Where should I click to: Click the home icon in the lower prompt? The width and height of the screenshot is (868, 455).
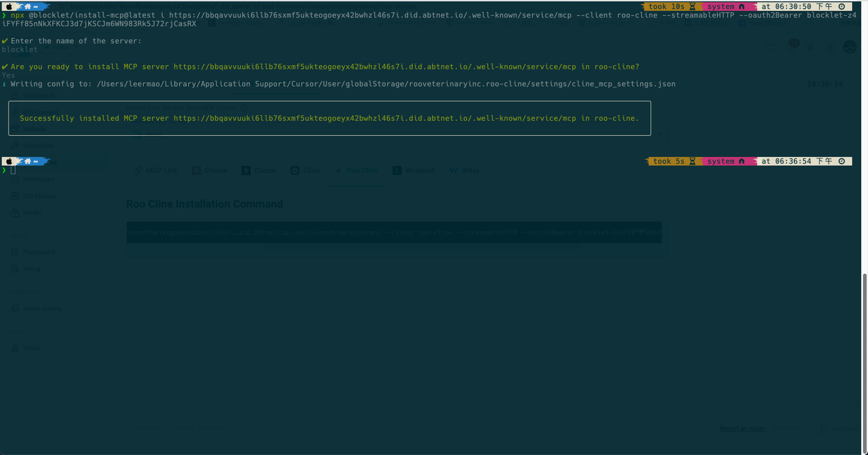click(x=28, y=161)
